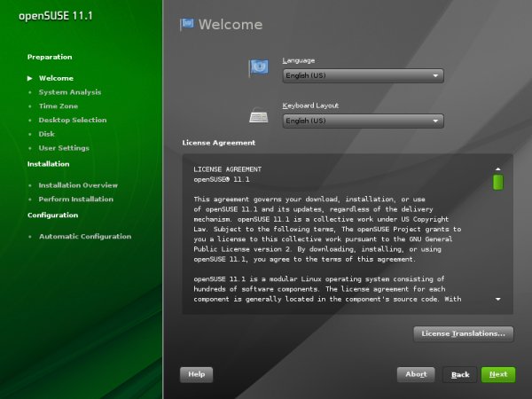Click the Installation section heading

click(x=48, y=164)
